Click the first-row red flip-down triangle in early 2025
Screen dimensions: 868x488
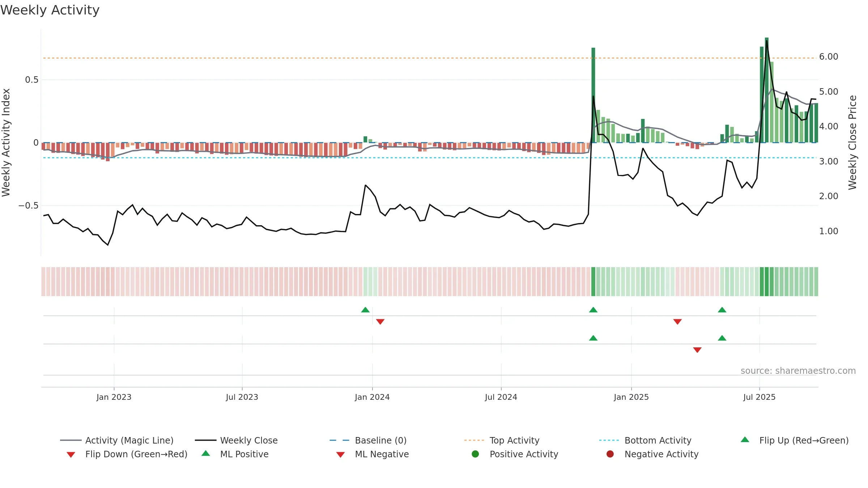click(677, 322)
